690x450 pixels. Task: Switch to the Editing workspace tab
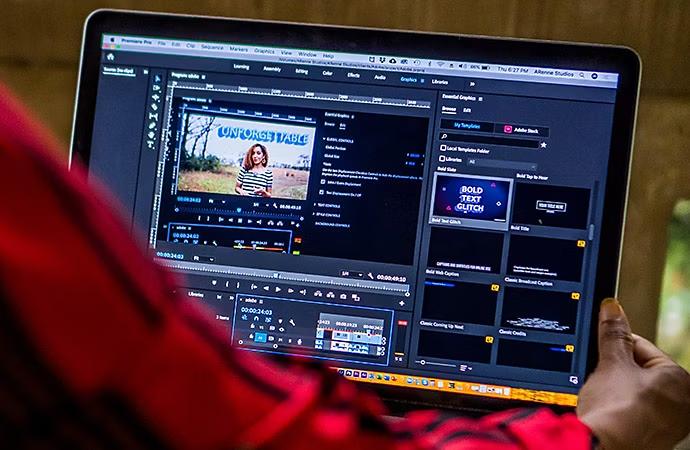301,71
